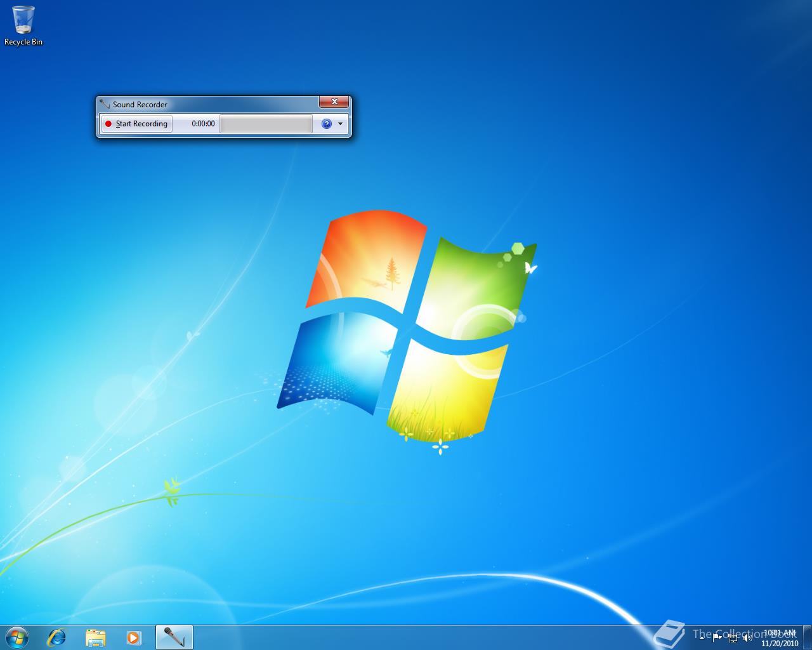Open Sound Recorder help via question mark icon
Image resolution: width=812 pixels, height=650 pixels.
(x=327, y=124)
